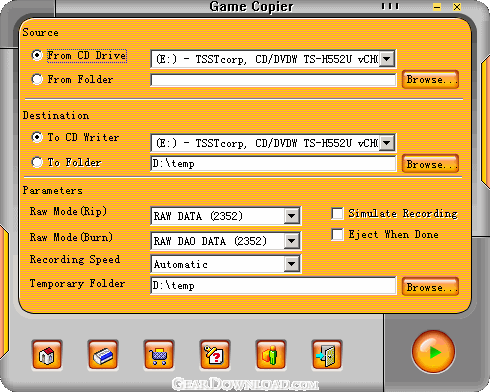Close the Game Copier window

457,7
